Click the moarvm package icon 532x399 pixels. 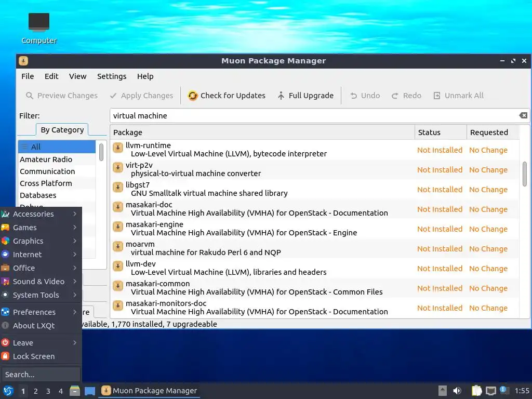click(x=118, y=246)
